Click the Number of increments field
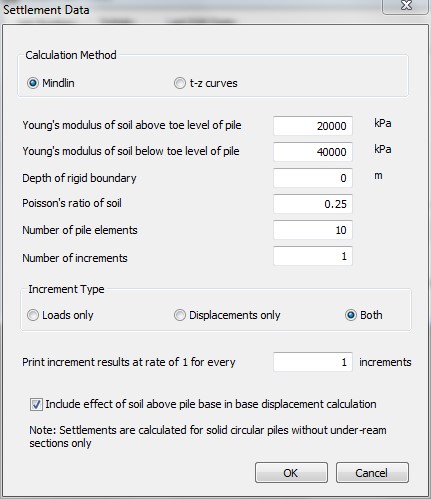The height and width of the screenshot is (499, 431). pos(313,256)
